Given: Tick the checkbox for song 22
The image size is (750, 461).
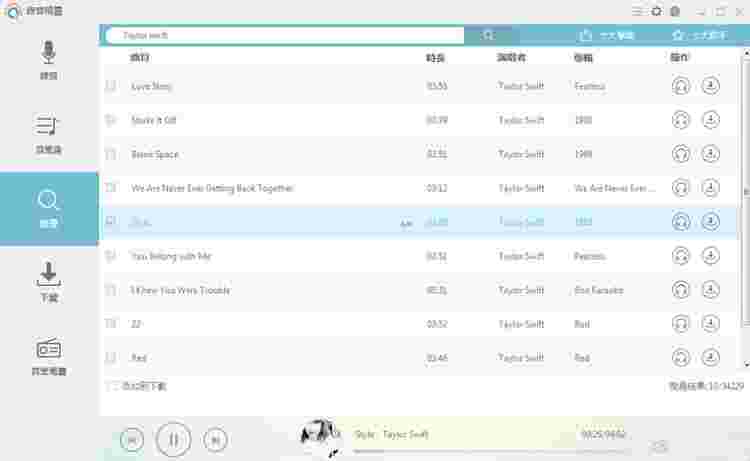Looking at the screenshot, I should pos(110,324).
